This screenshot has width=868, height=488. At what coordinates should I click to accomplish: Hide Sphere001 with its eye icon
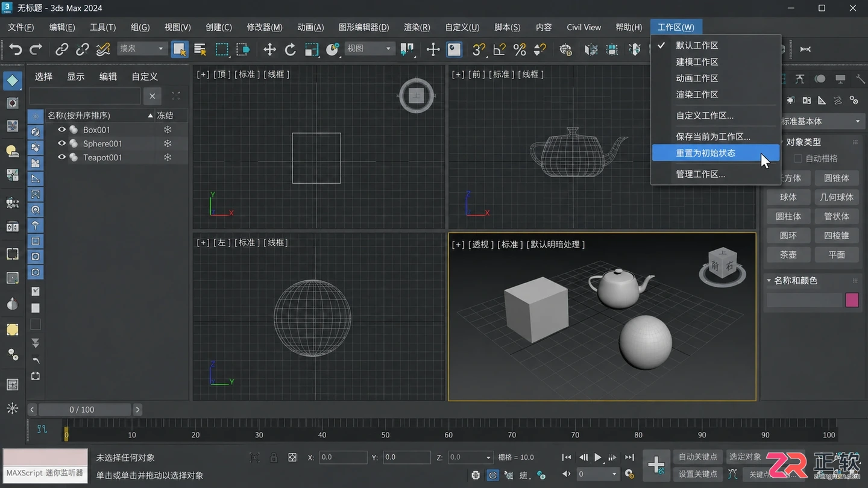point(61,143)
